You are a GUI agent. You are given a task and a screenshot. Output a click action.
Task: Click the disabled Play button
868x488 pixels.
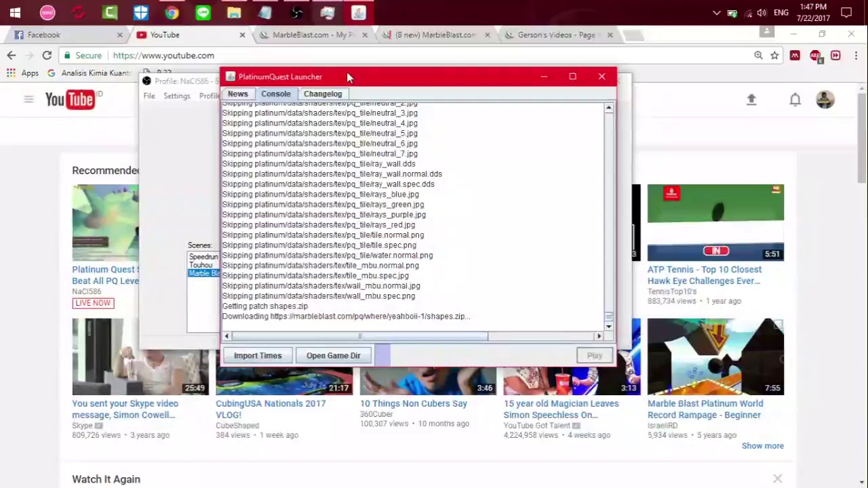coord(595,355)
